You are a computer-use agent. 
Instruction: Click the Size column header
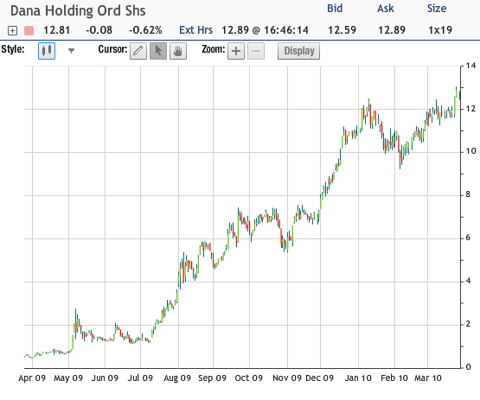(x=437, y=8)
